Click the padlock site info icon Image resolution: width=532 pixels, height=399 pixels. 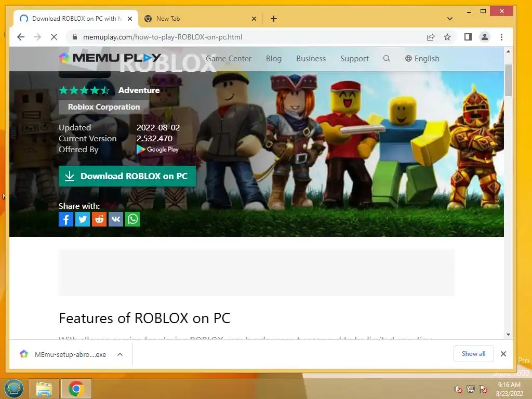(75, 37)
